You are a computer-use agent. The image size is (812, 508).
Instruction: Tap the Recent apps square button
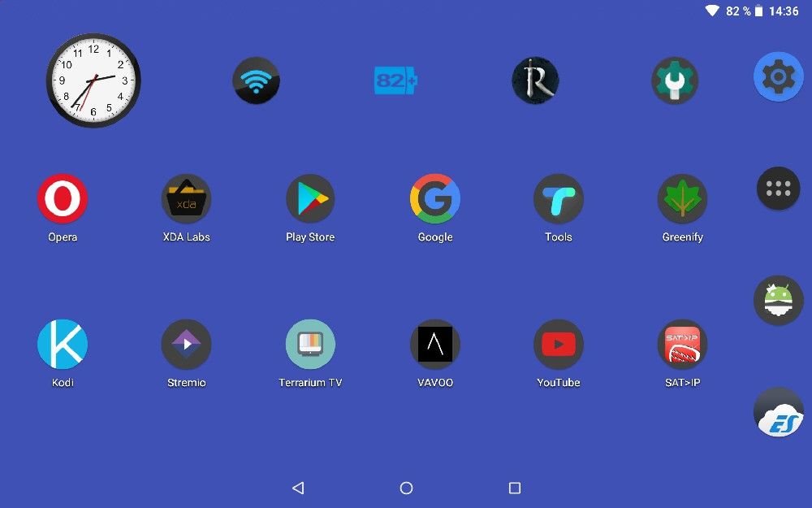515,488
